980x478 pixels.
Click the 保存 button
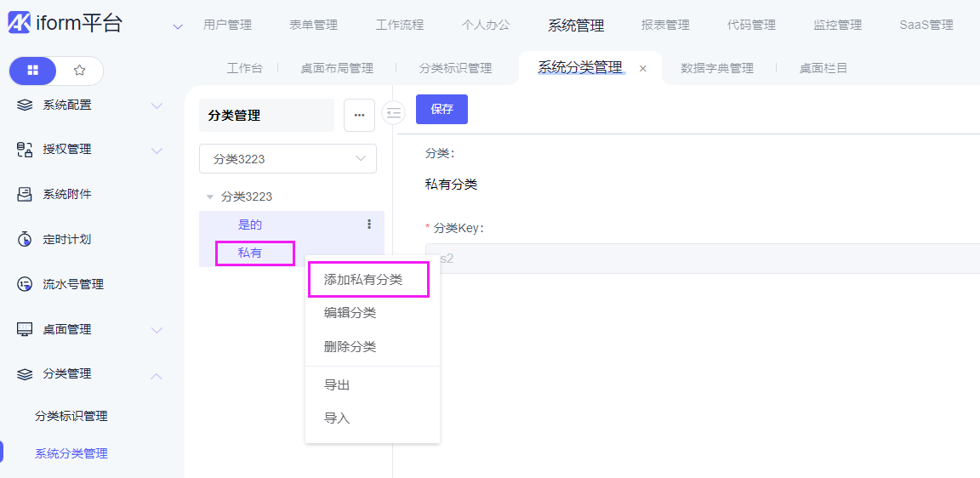pyautogui.click(x=442, y=109)
